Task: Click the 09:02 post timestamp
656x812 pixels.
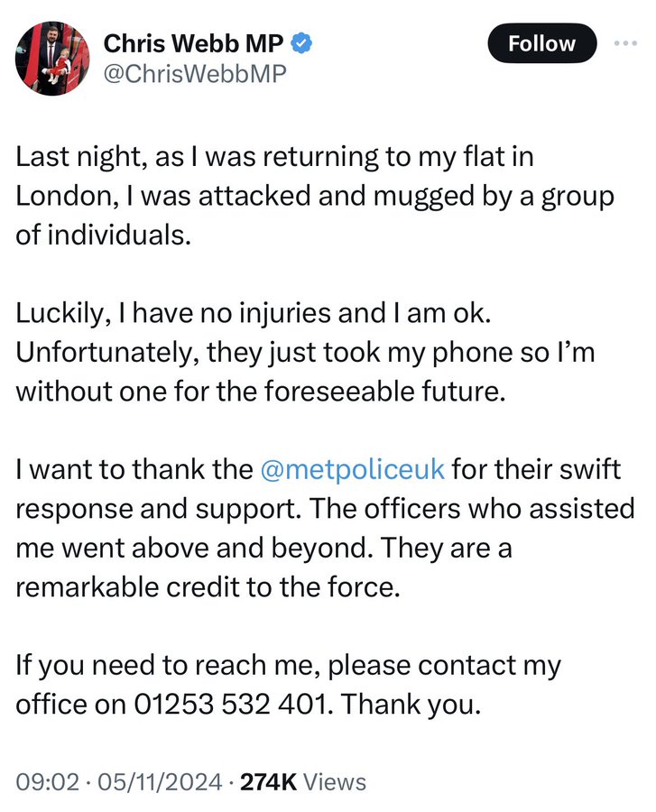Action: (48, 782)
